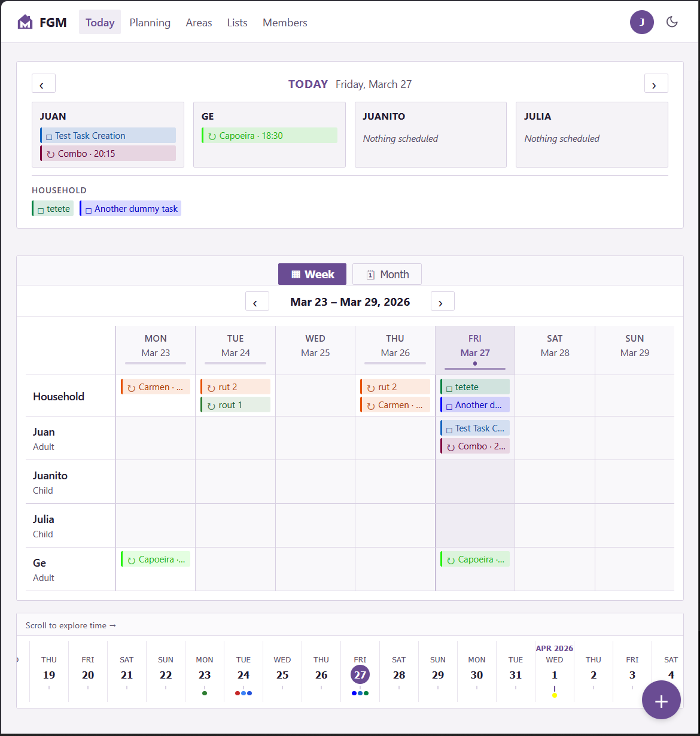
Task: Click the floating plus add button
Action: [x=661, y=699]
